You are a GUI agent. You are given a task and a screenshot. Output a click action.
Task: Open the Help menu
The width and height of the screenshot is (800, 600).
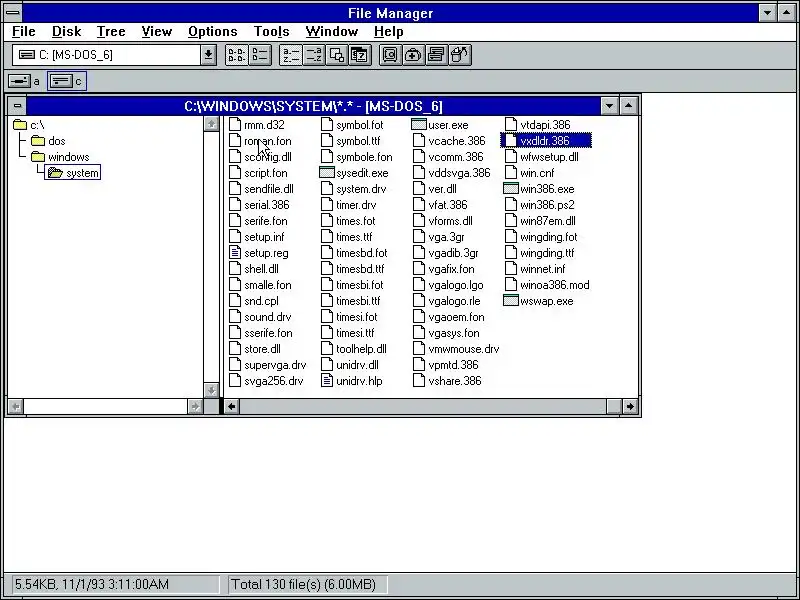coord(388,32)
